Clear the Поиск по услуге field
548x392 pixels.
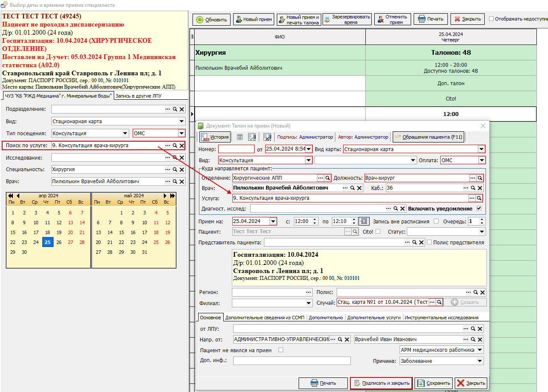[182, 146]
